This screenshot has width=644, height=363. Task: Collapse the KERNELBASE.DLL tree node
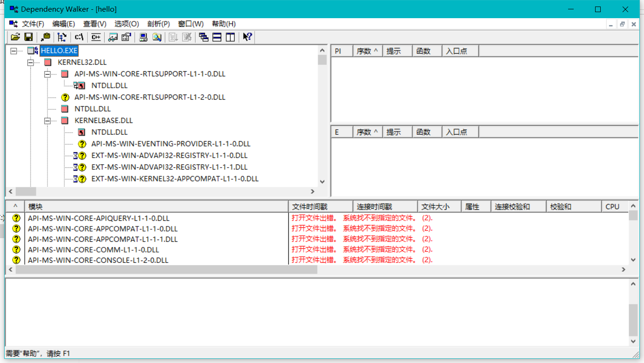pyautogui.click(x=47, y=120)
